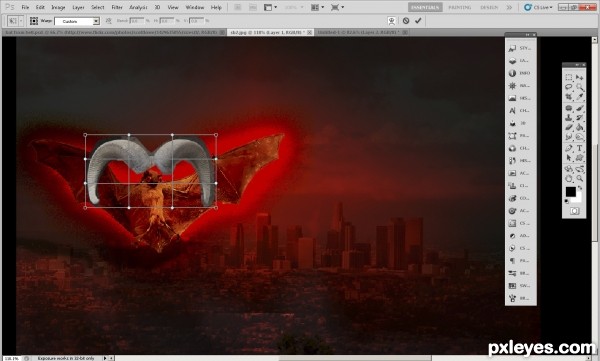Open the Window menu
This screenshot has width=600, height=361.
195,7
